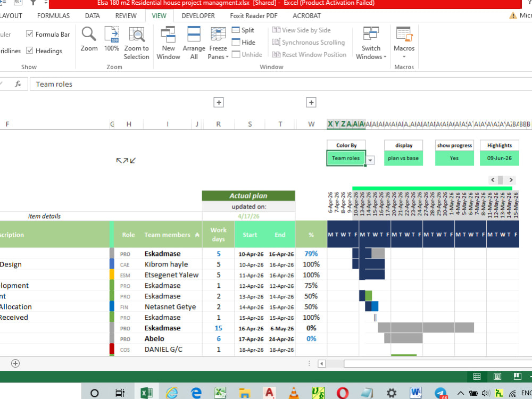Select column header W

pos(311,124)
